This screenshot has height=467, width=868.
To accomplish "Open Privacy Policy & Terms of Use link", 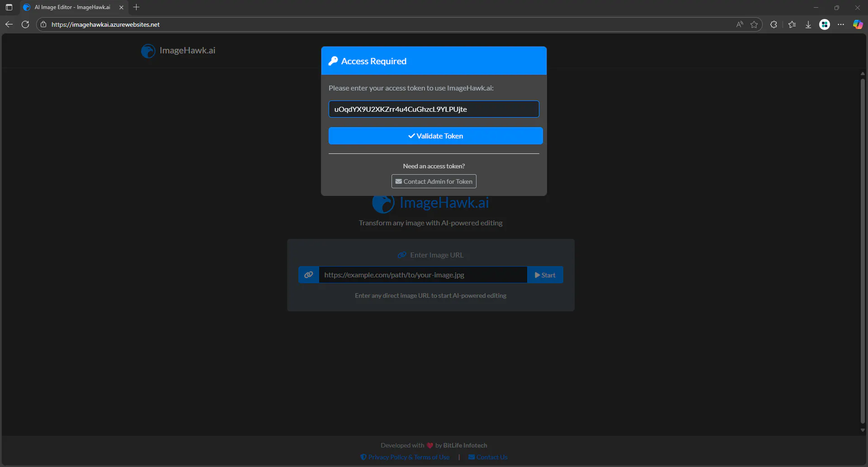I will (405, 457).
